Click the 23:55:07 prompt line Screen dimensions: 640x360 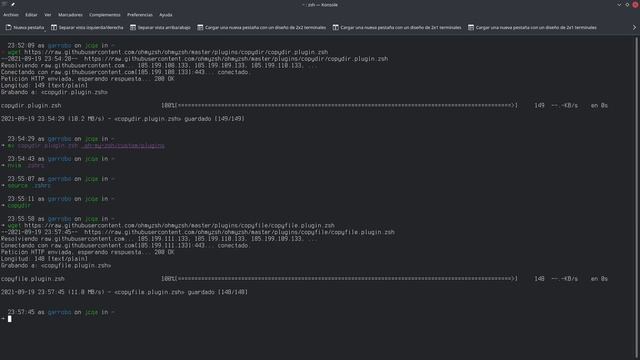click(61, 179)
